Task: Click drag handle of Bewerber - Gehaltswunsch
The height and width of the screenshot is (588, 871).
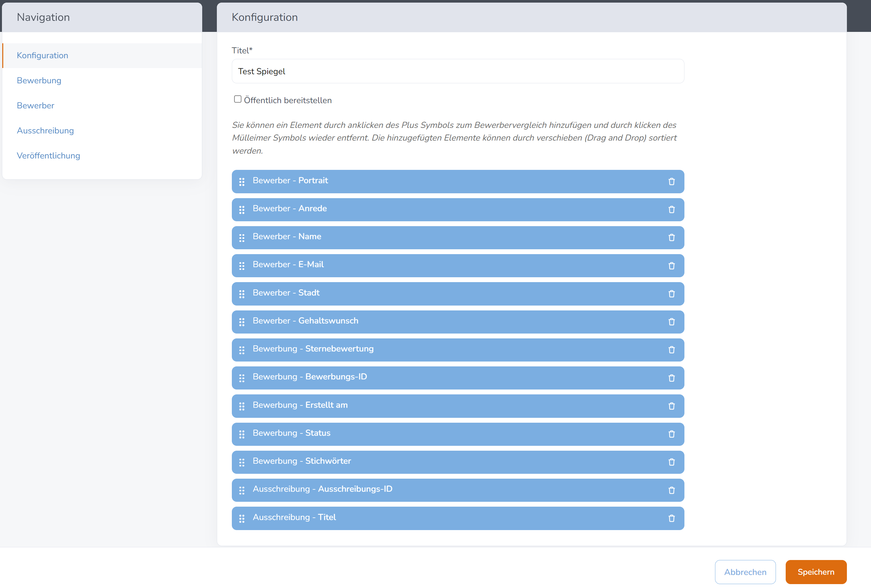Action: click(242, 322)
